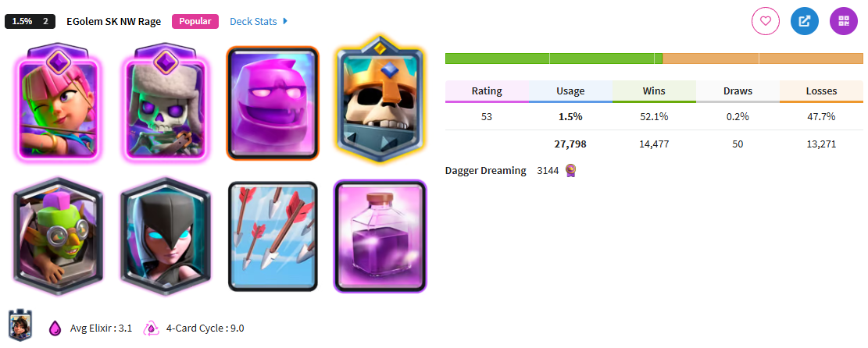868x348 pixels.
Task: Click the tower troop princess icon
Action: (x=20, y=326)
